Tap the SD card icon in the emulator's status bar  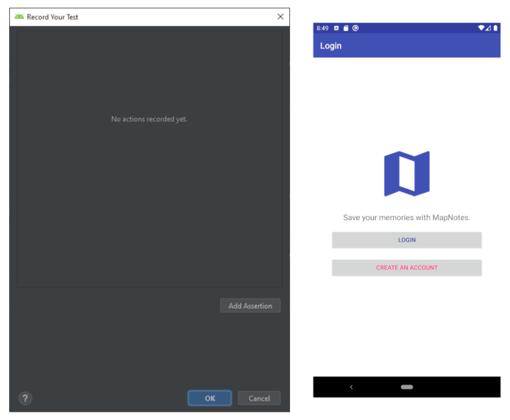pyautogui.click(x=346, y=28)
